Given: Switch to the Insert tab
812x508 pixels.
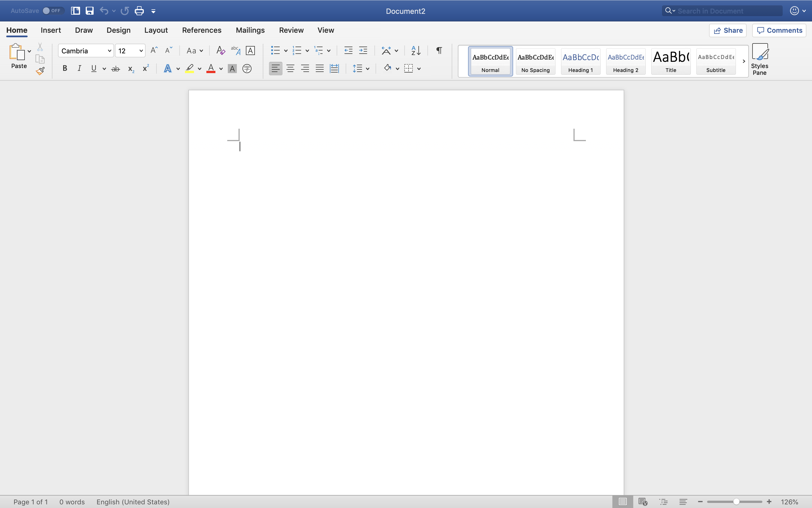Looking at the screenshot, I should click(51, 30).
